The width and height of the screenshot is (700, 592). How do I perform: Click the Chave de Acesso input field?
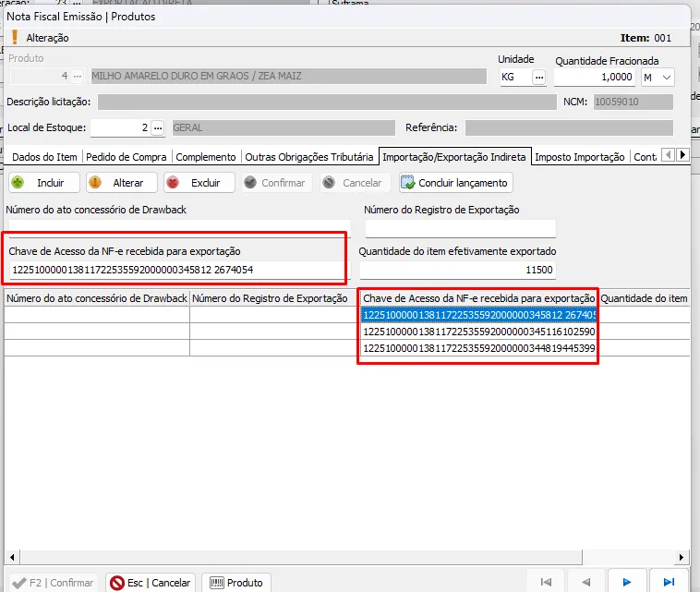point(175,270)
